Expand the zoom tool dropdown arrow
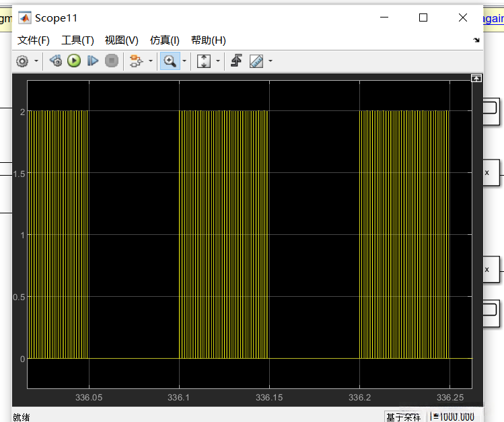504x422 pixels. [x=184, y=61]
